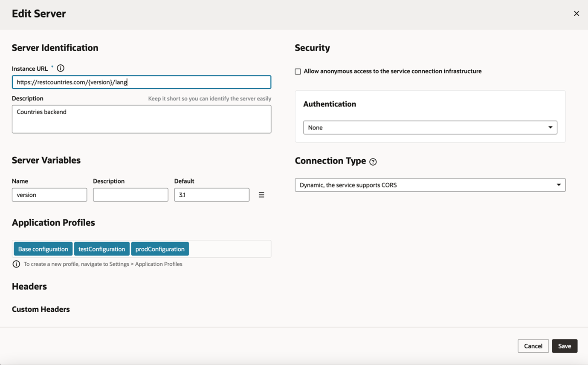Expand the Connection Type dropdown
The image size is (588, 365).
tap(430, 185)
